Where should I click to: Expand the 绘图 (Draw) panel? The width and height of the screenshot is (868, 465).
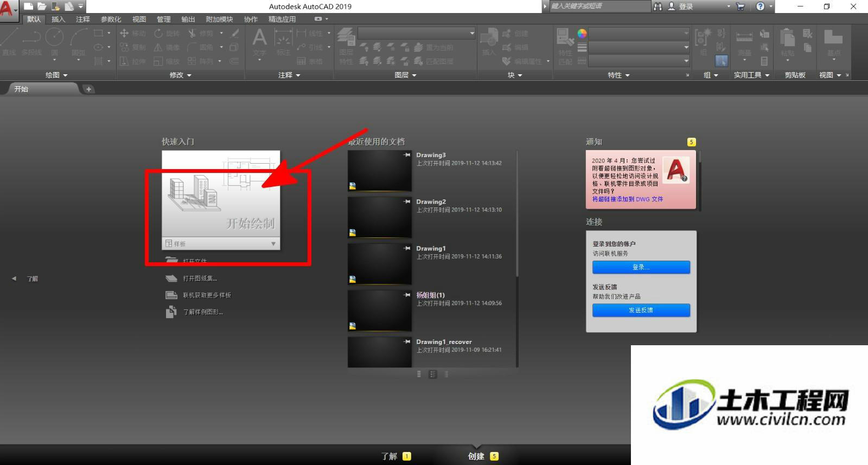[x=56, y=75]
